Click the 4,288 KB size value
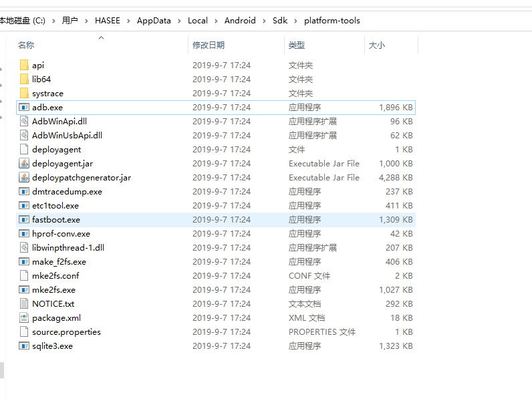 click(396, 178)
